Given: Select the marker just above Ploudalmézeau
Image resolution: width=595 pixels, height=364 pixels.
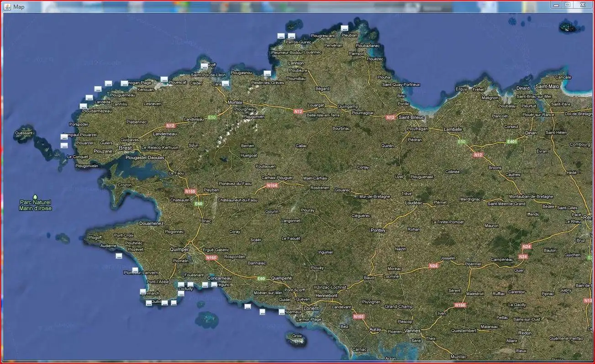Looking at the screenshot, I should tap(83, 106).
